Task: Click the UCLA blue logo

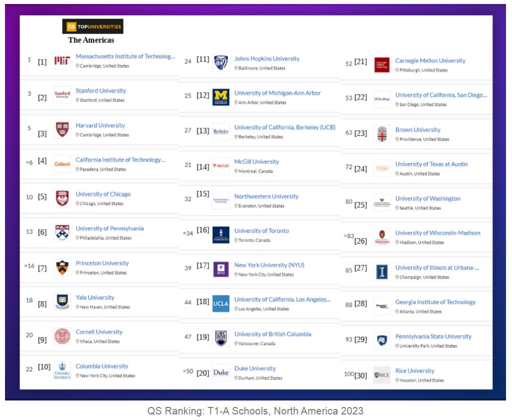Action: coord(221,304)
